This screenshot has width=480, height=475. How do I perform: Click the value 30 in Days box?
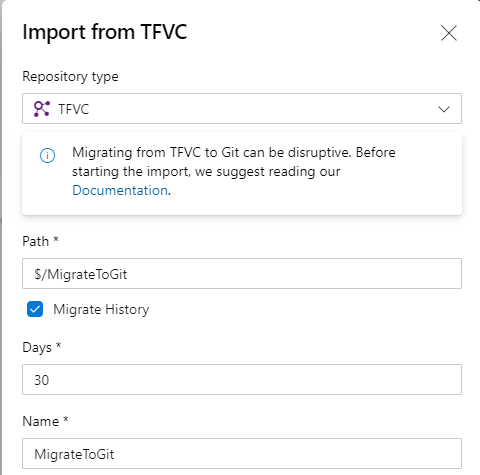[x=42, y=380]
